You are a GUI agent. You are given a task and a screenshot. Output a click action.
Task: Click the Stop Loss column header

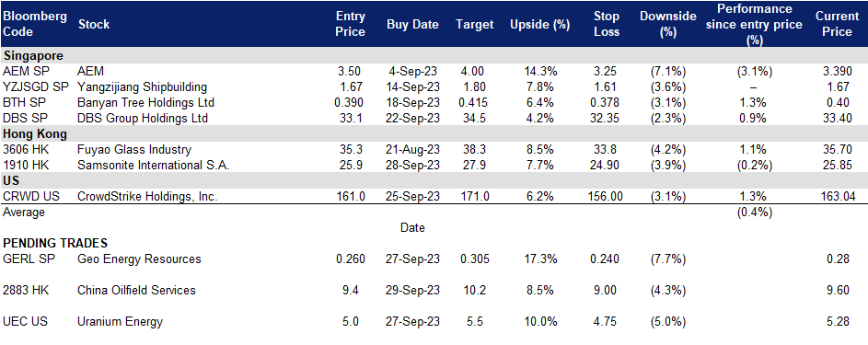(608, 24)
